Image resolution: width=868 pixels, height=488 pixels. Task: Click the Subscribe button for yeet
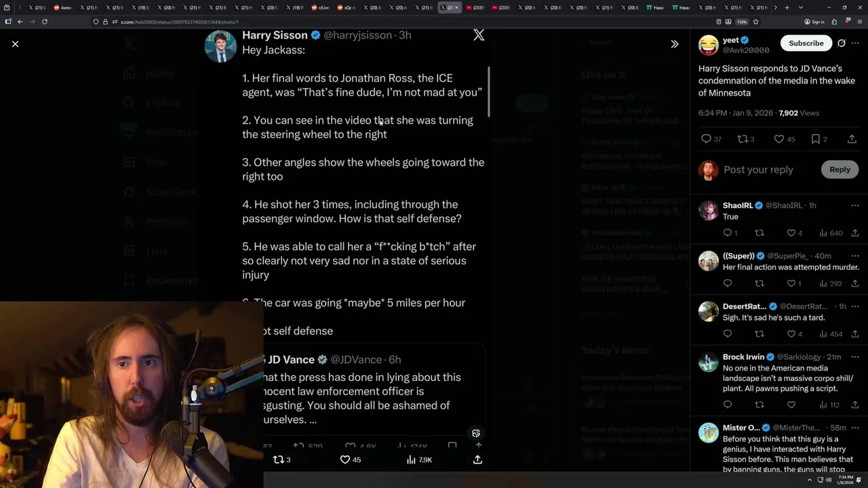tap(806, 43)
